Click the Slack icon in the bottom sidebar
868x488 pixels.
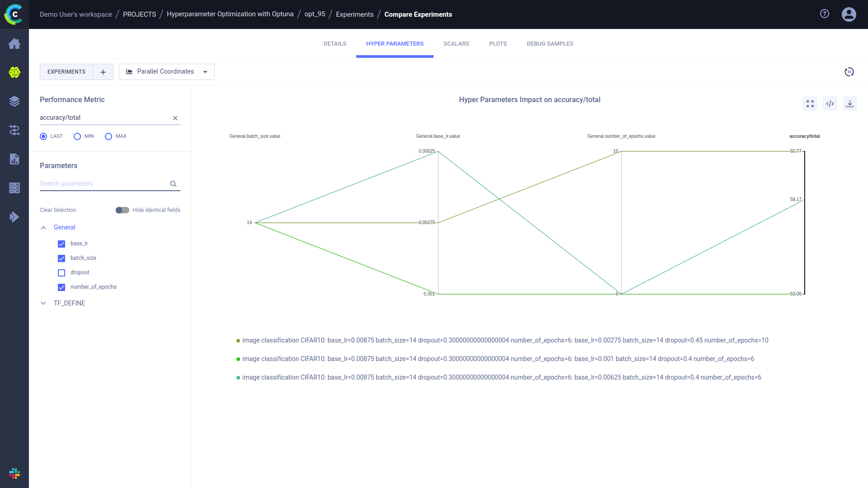coord(14,474)
